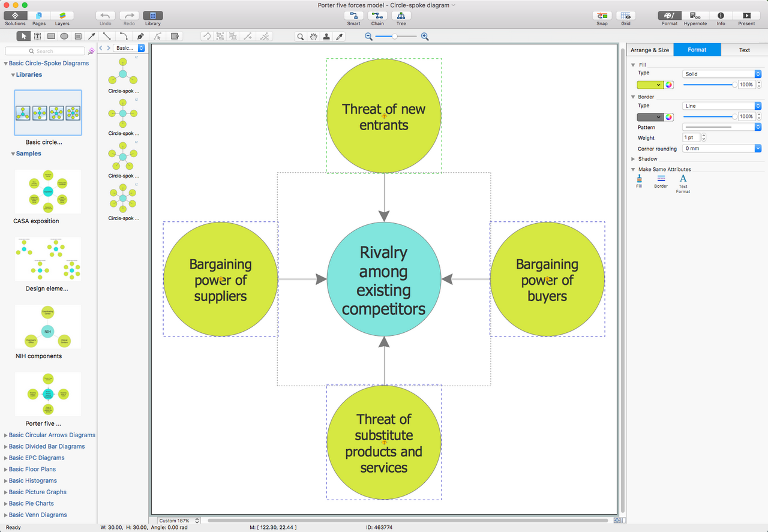This screenshot has width=768, height=532.
Task: Open the Corner rounding dropdown
Action: tap(722, 148)
